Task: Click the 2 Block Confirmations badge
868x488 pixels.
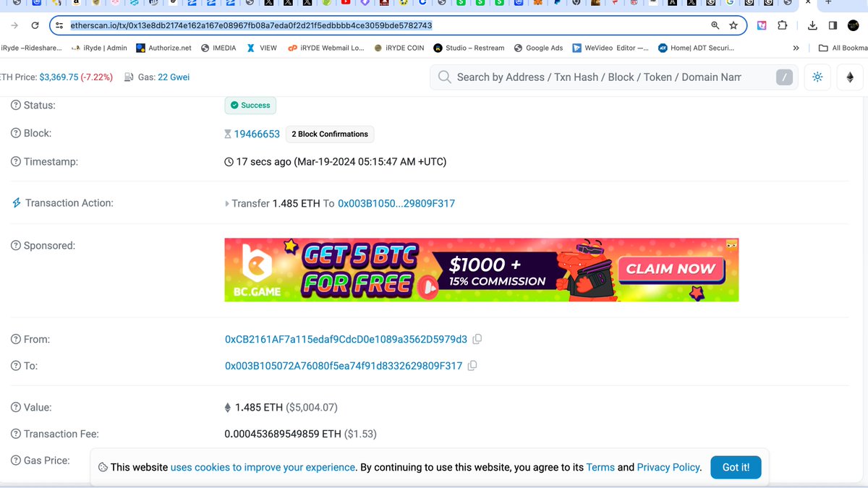Action: pos(330,134)
